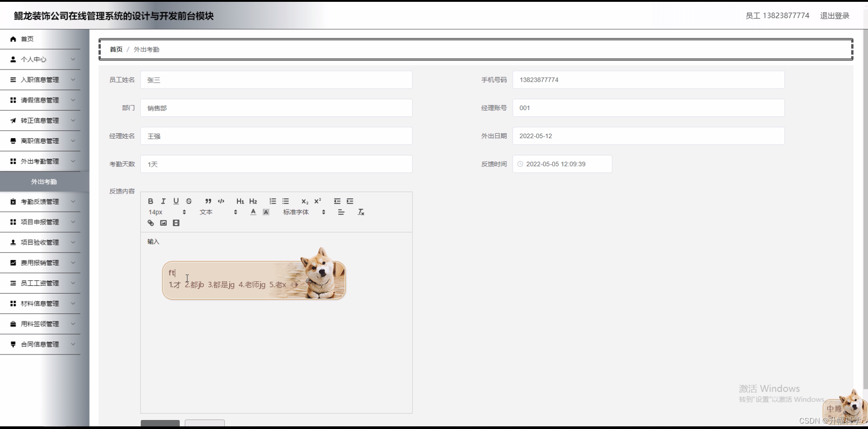868x429 pixels.
Task: Insert a hyperlink in the editor
Action: click(x=151, y=223)
